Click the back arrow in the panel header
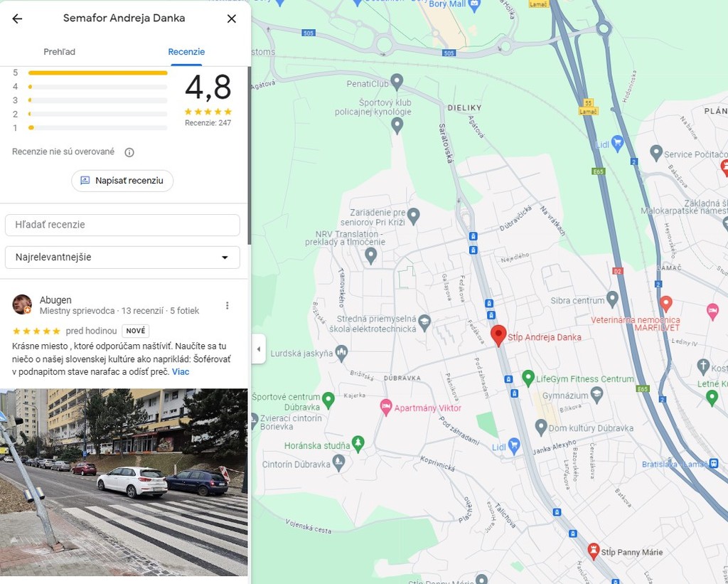Viewport: 728px width, 584px height. click(17, 18)
